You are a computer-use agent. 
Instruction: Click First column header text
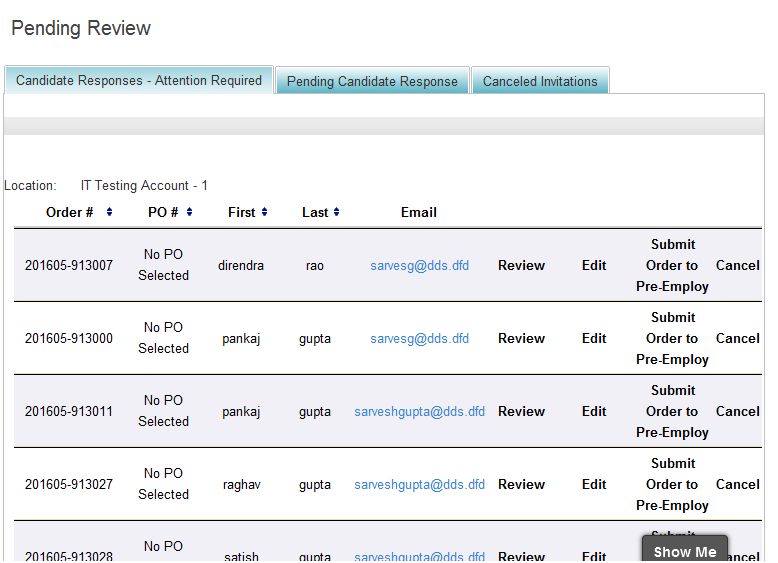242,212
